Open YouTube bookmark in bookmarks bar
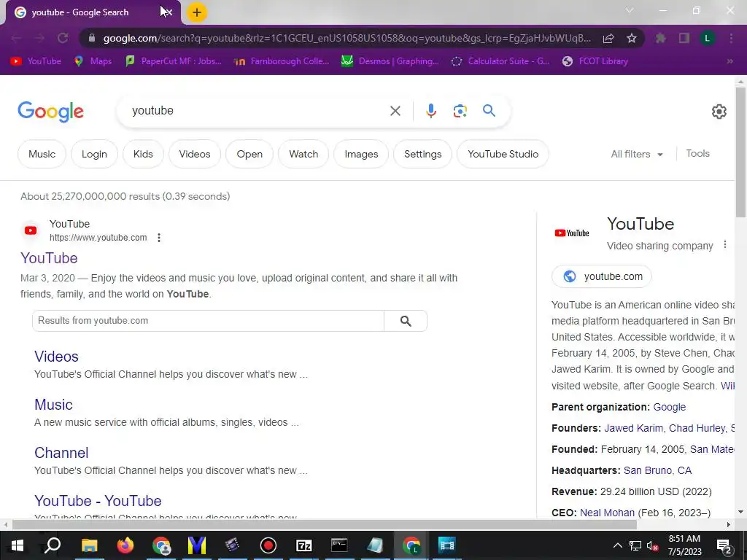The height and width of the screenshot is (560, 747). pyautogui.click(x=36, y=61)
